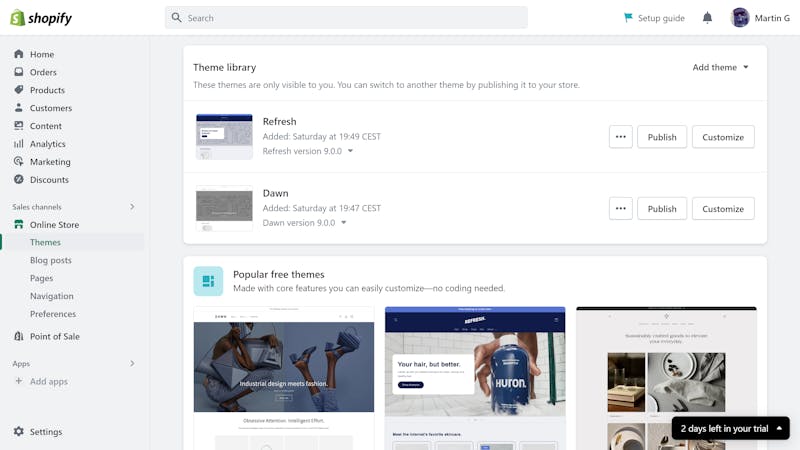Image resolution: width=800 pixels, height=450 pixels.
Task: Click the Shopify logo
Action: point(41,18)
